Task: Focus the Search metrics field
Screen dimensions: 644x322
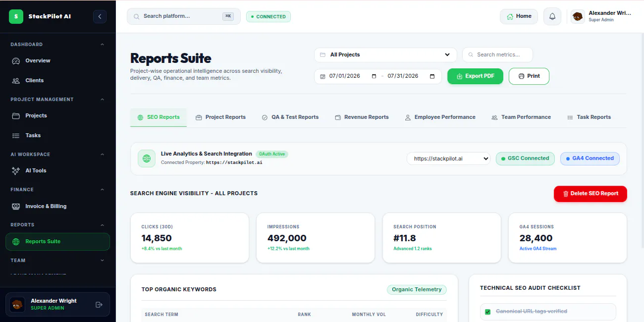Action: tap(497, 55)
